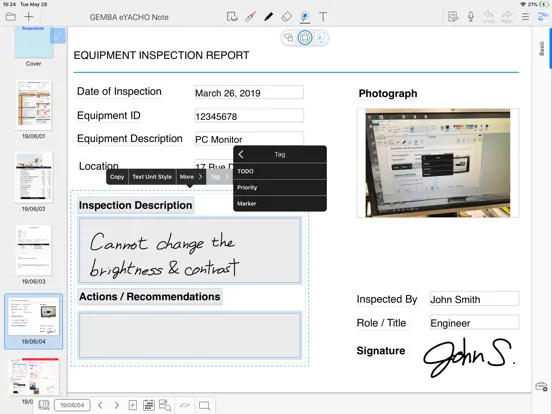This screenshot has height=414, width=552.
Task: Select the Eraser tool
Action: (x=287, y=17)
